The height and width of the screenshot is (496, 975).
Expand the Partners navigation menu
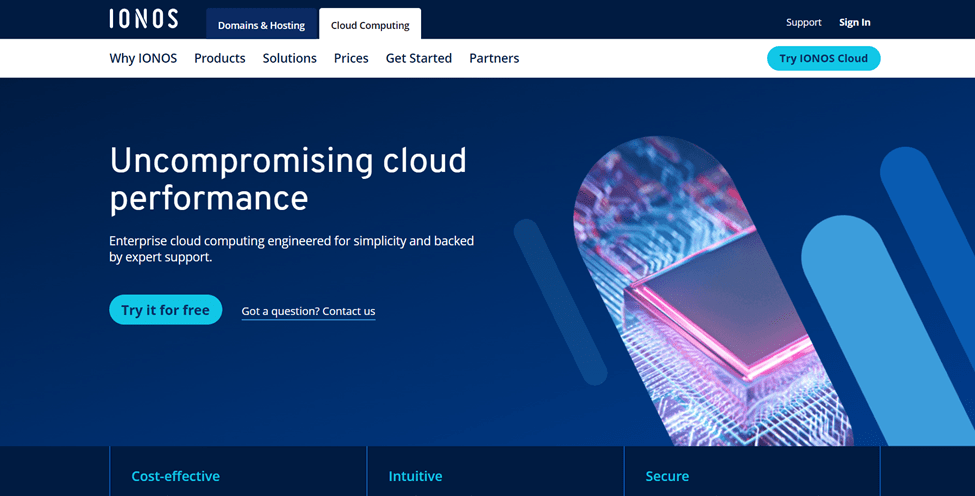(494, 58)
